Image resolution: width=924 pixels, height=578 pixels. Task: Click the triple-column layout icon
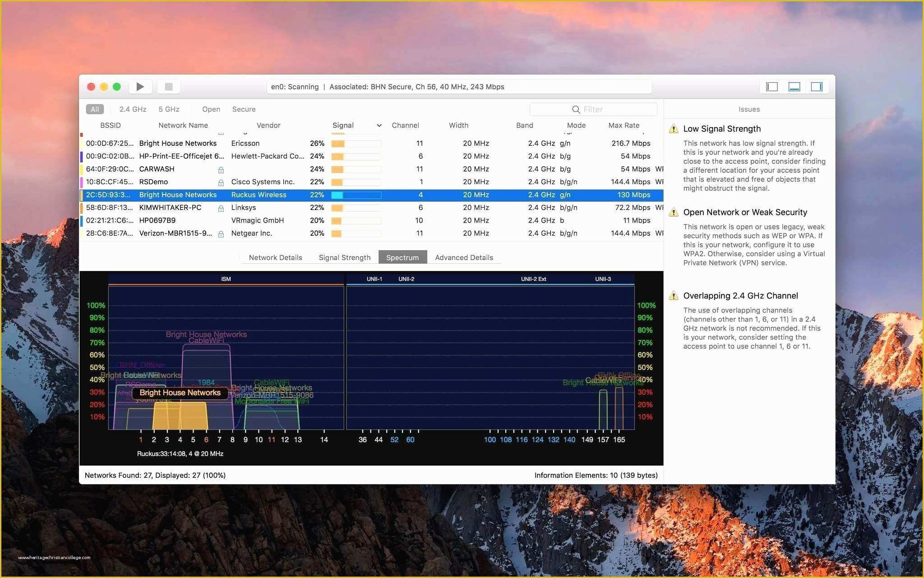coord(818,86)
